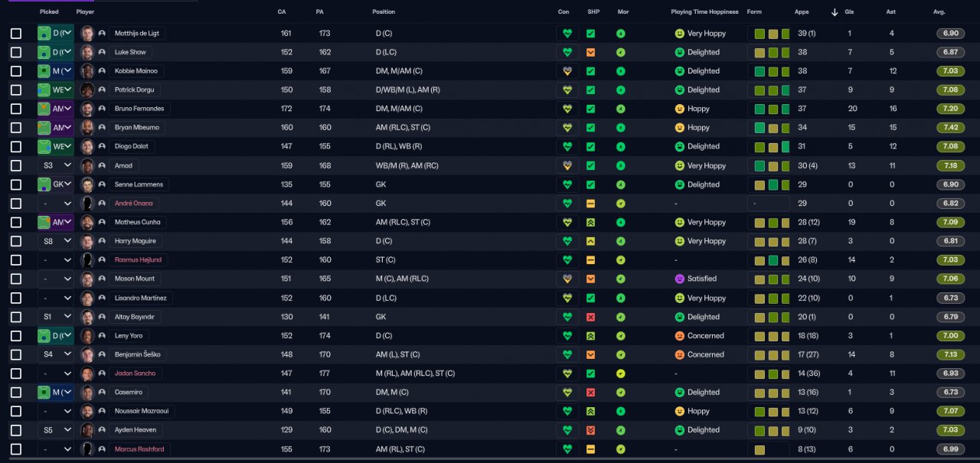Screen dimensions: 980x463
Task: Open the S5 dropdown for Ayden Heaven
Action: tap(56, 430)
